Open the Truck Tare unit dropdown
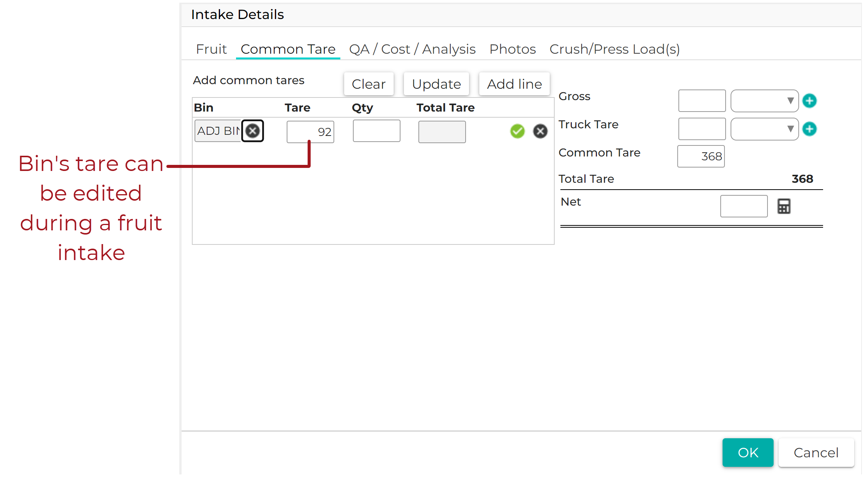The image size is (868, 479). click(x=764, y=129)
